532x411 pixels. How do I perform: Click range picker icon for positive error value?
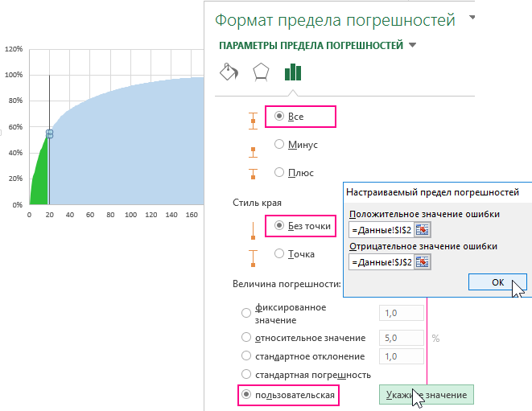pos(423,230)
